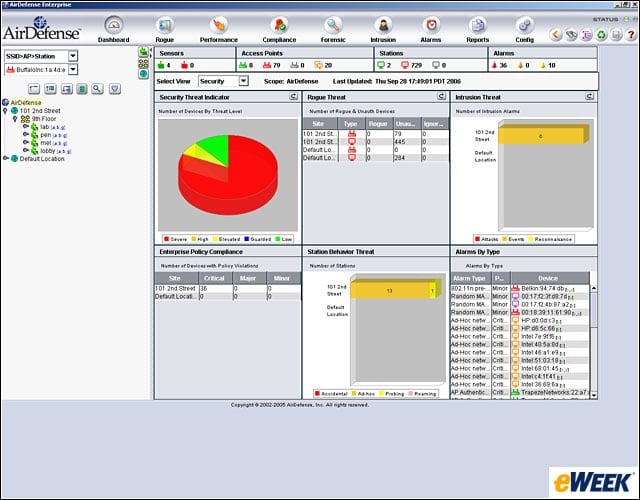Click the yellow Intrusion Threat bar showing 6
Image resolution: width=640 pixels, height=500 pixels.
(541, 136)
